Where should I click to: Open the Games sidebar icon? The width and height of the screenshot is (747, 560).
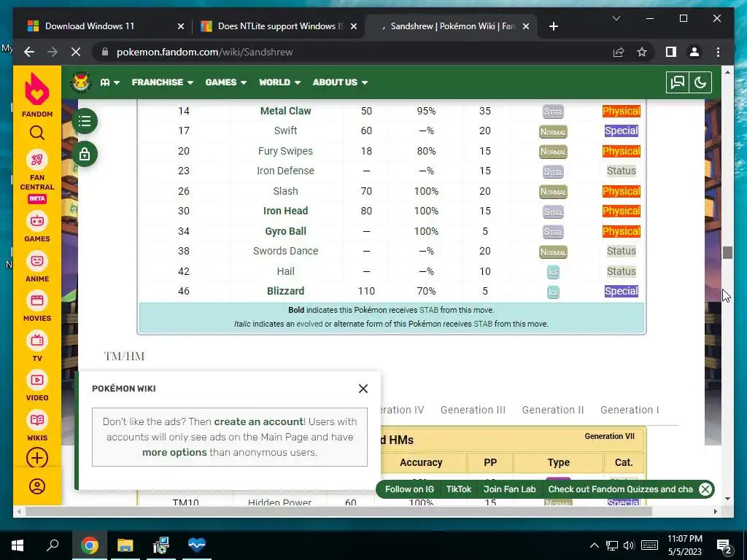pyautogui.click(x=36, y=221)
